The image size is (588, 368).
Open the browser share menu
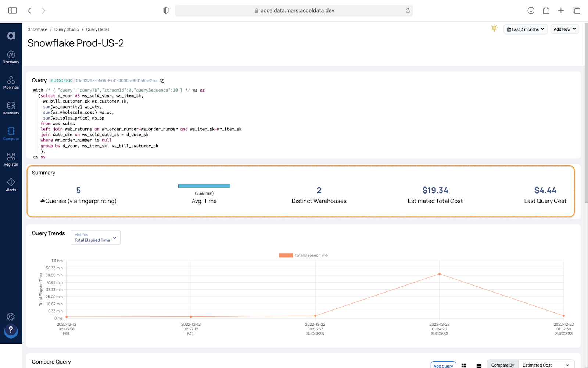(x=546, y=10)
